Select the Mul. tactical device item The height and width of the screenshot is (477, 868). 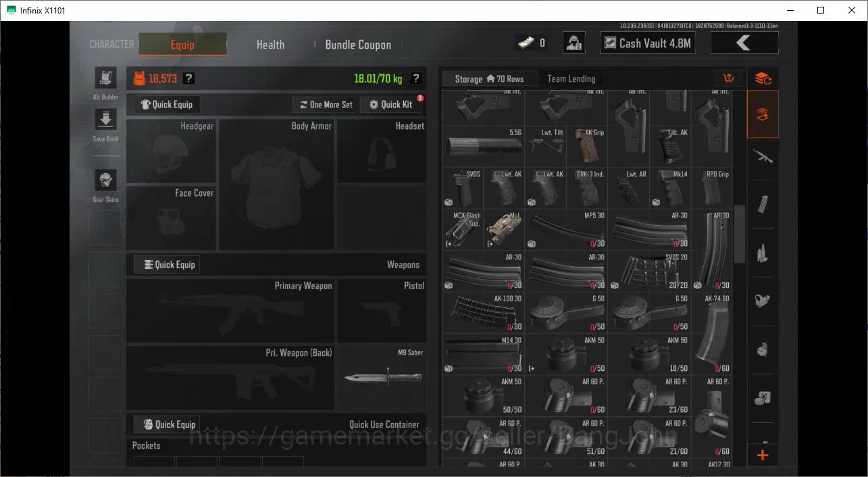tap(505, 230)
